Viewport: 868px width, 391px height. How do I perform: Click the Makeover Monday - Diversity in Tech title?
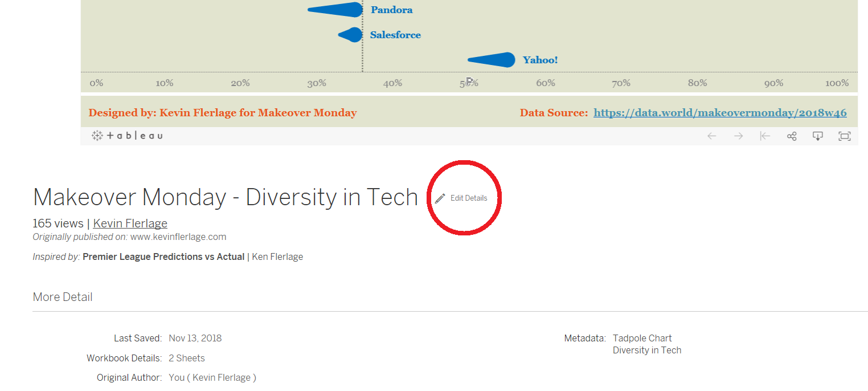[226, 197]
